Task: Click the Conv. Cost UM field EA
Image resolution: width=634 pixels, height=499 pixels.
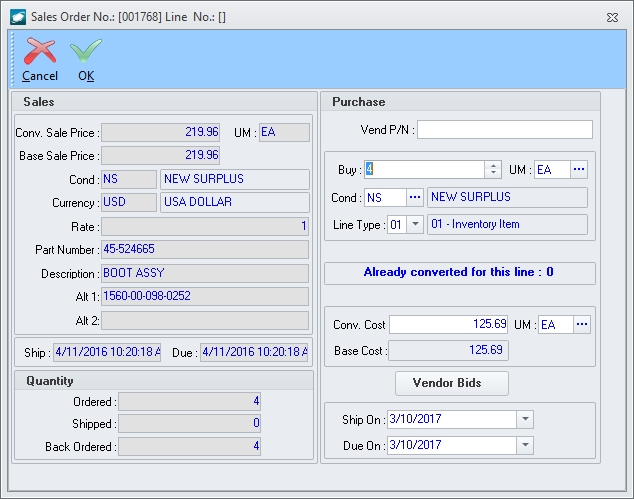Action: [556, 324]
